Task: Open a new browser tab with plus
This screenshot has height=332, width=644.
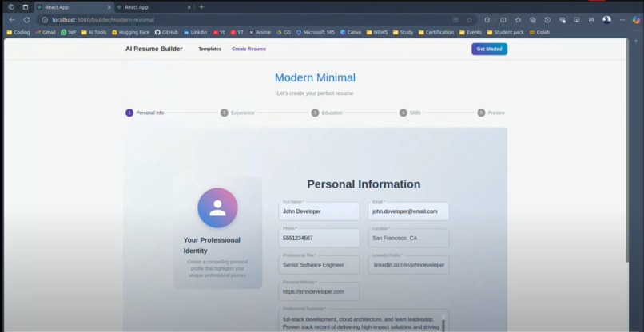Action: 201,7
